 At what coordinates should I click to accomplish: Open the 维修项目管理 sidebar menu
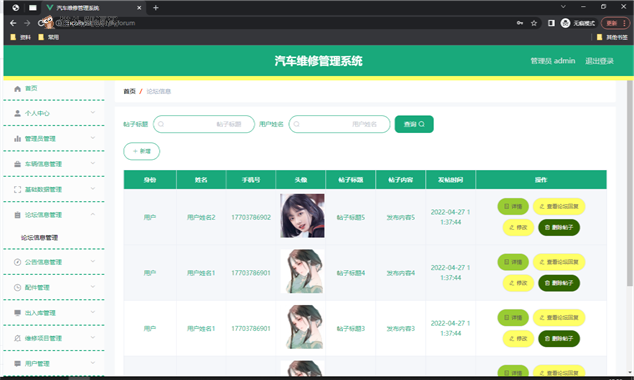point(54,338)
